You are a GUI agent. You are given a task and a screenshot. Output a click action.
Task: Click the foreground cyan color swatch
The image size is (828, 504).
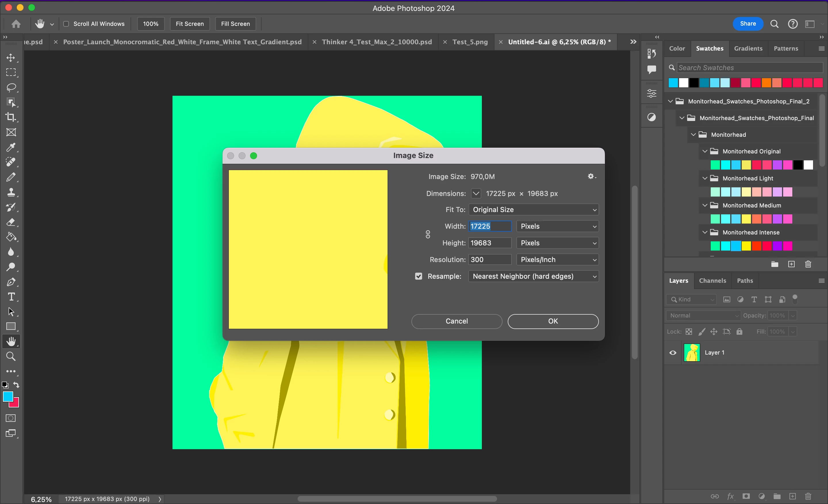click(8, 397)
